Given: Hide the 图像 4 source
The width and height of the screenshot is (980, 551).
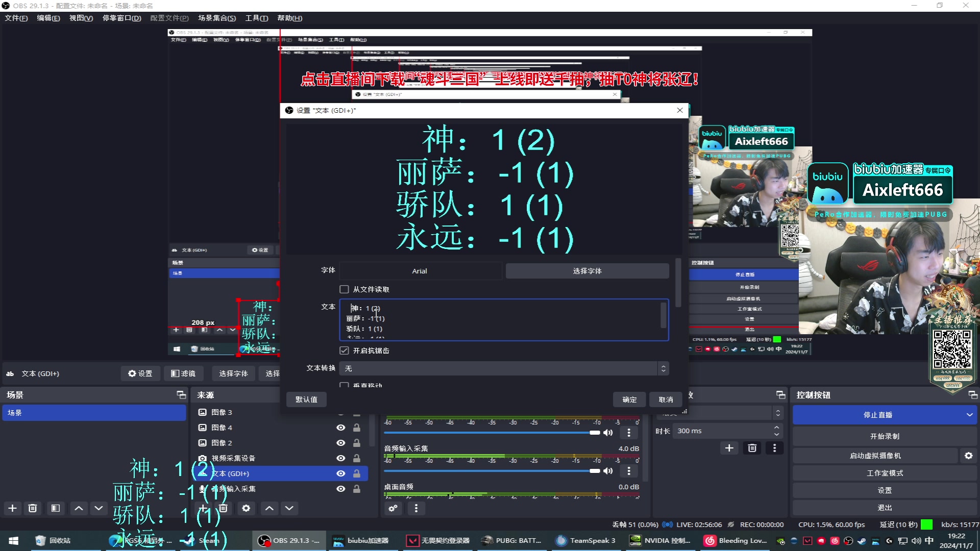Looking at the screenshot, I should pos(341,428).
